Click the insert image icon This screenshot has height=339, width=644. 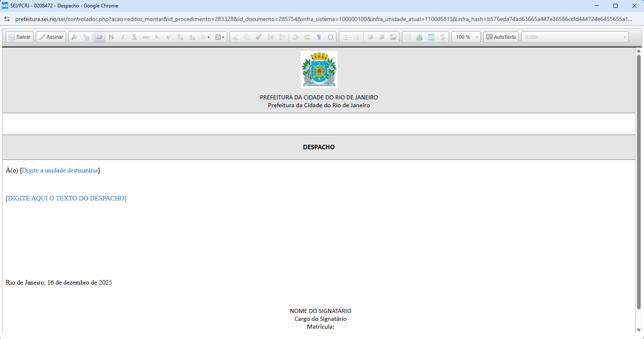tap(393, 37)
